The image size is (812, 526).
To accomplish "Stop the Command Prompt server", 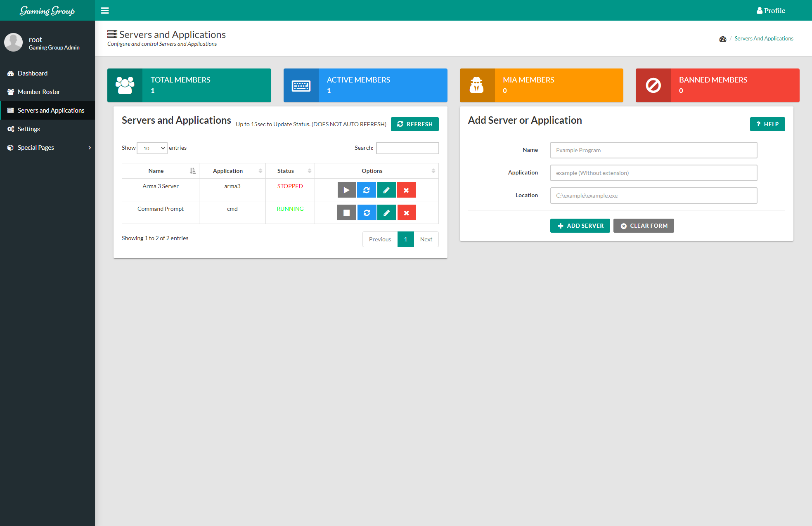I will (x=347, y=213).
